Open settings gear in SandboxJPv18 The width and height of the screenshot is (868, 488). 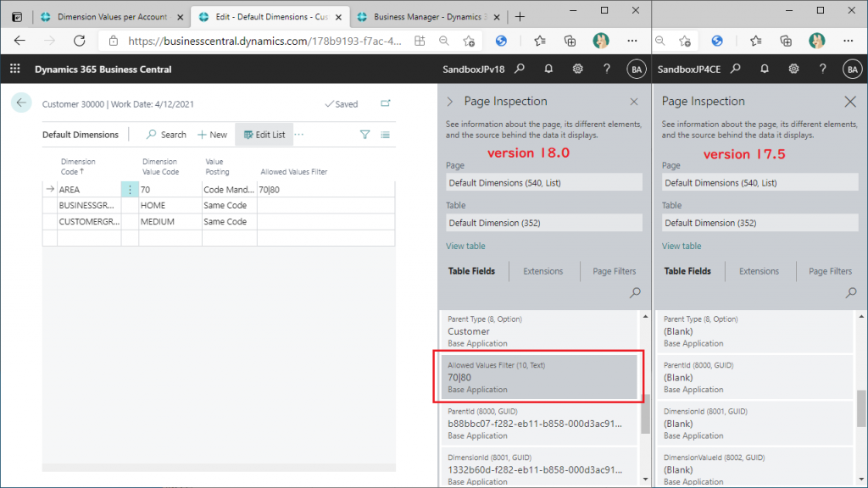[577, 69]
